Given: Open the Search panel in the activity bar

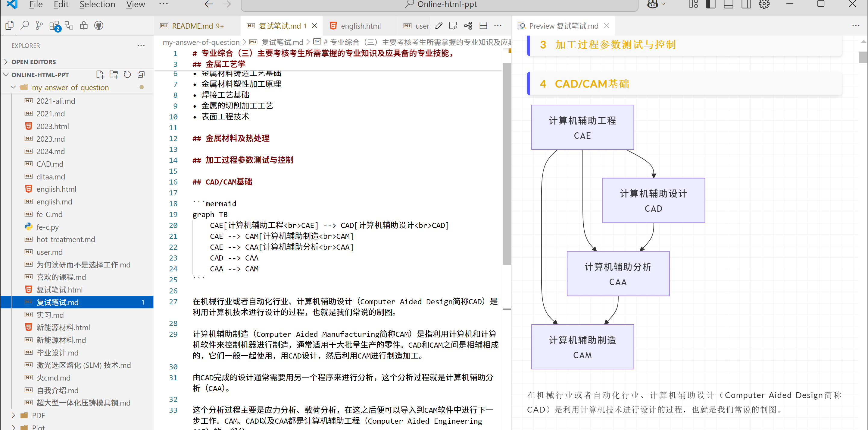Looking at the screenshot, I should pos(25,25).
